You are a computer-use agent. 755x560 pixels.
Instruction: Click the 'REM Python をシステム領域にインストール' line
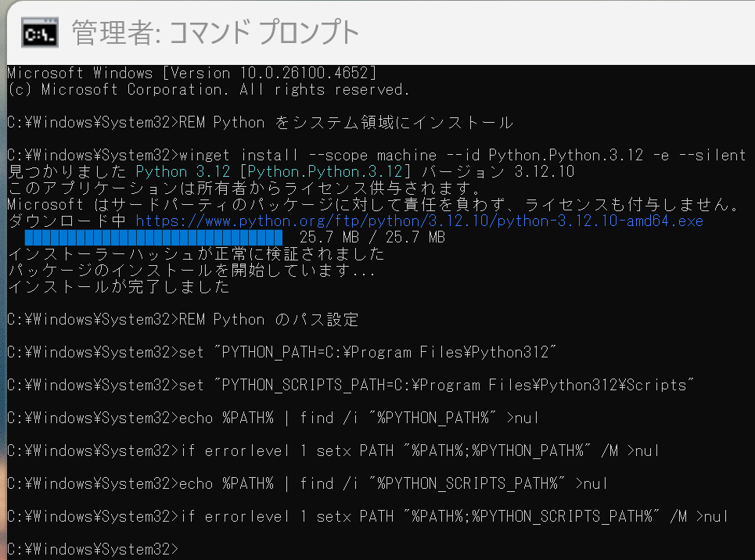(x=260, y=122)
